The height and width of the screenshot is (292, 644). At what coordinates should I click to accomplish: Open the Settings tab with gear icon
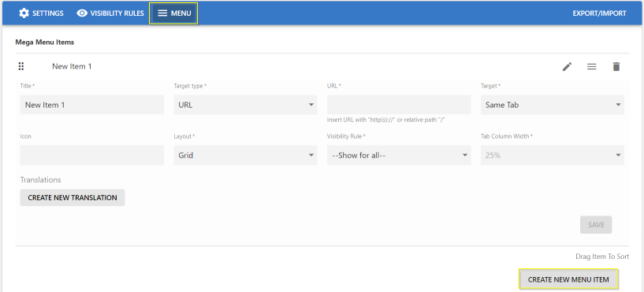[x=41, y=13]
